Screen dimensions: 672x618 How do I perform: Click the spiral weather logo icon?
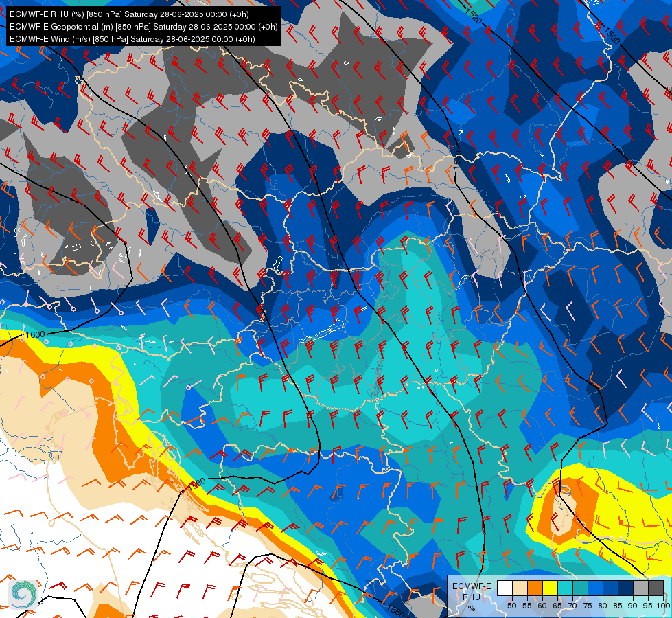click(23, 593)
